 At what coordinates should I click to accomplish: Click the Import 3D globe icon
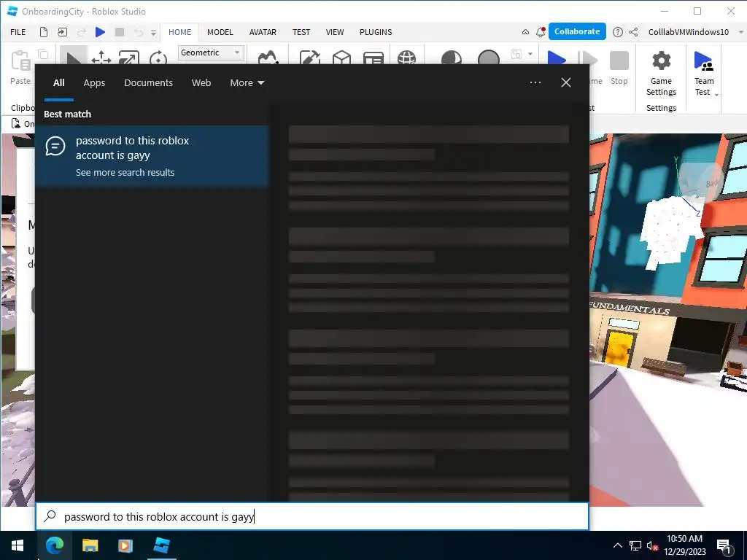406,57
